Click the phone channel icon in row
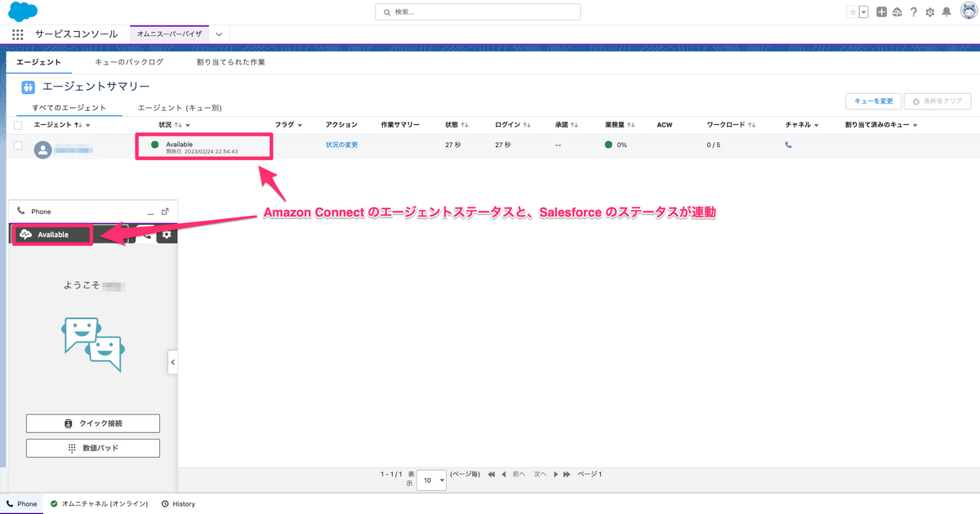The width and height of the screenshot is (980, 514). [x=789, y=145]
